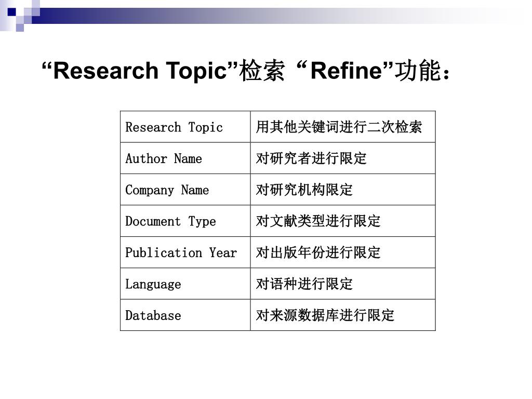Click the cell "对文献类型进行限定"
The image size is (532, 399).
[x=343, y=221]
